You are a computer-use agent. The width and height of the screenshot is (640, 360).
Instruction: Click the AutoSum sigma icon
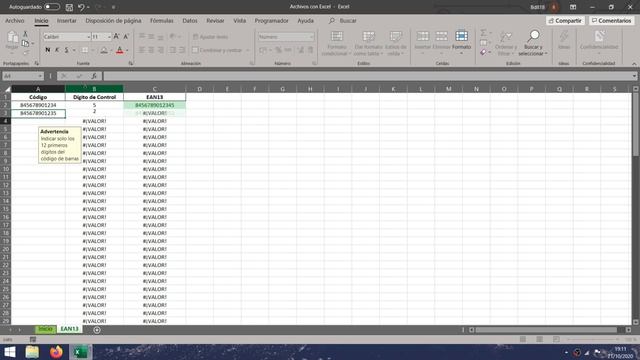[483, 33]
